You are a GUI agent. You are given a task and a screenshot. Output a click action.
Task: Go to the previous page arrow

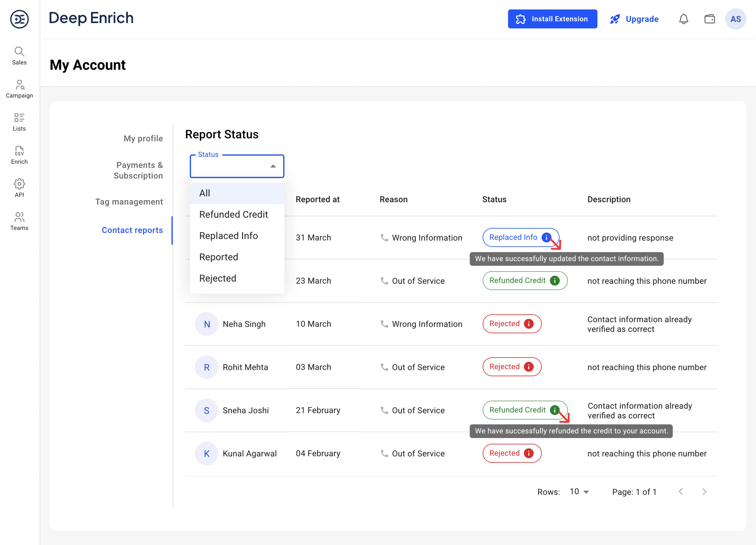(681, 492)
